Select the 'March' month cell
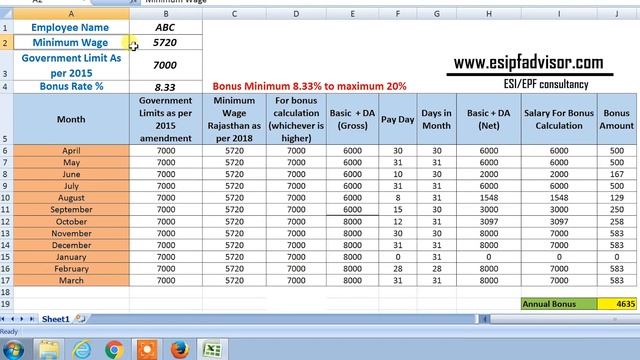This screenshot has width=640, height=360. [x=71, y=281]
